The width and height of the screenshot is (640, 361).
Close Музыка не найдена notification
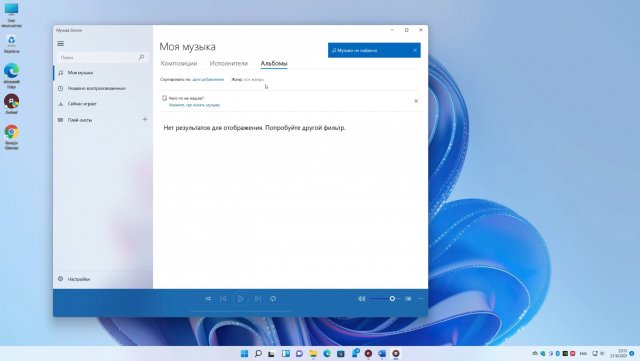pos(415,50)
